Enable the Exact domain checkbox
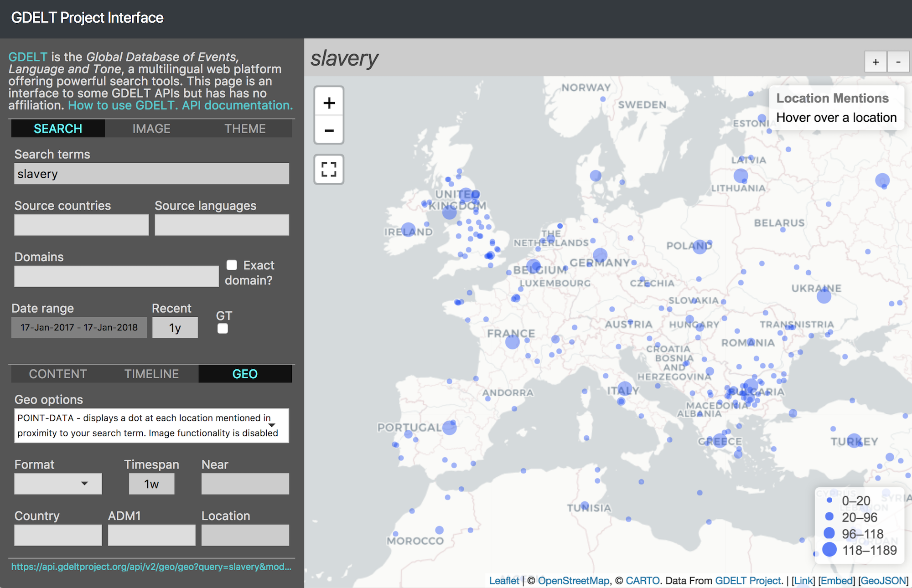The height and width of the screenshot is (588, 912). 232,265
